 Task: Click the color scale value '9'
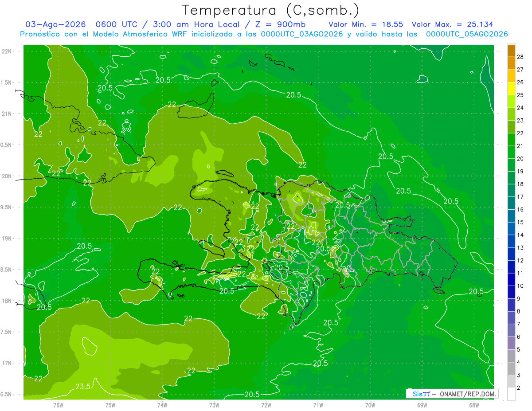click(x=519, y=298)
